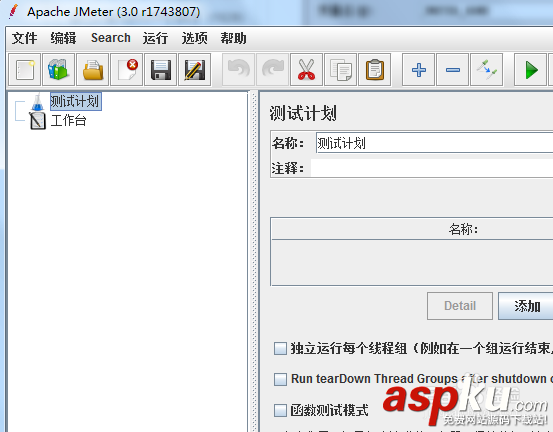Start the test with green play icon
Image resolution: width=553 pixels, height=432 pixels.
coord(530,70)
